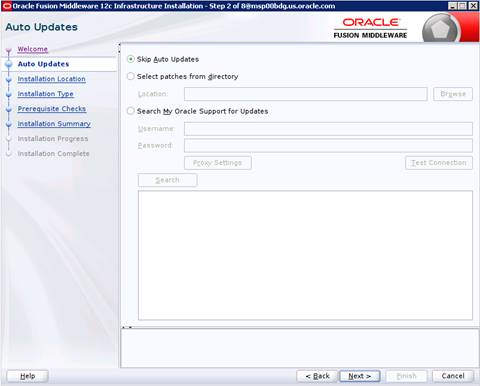The height and width of the screenshot is (386, 480).
Task: Click the Welcome step bullet icon
Action: [x=9, y=51]
